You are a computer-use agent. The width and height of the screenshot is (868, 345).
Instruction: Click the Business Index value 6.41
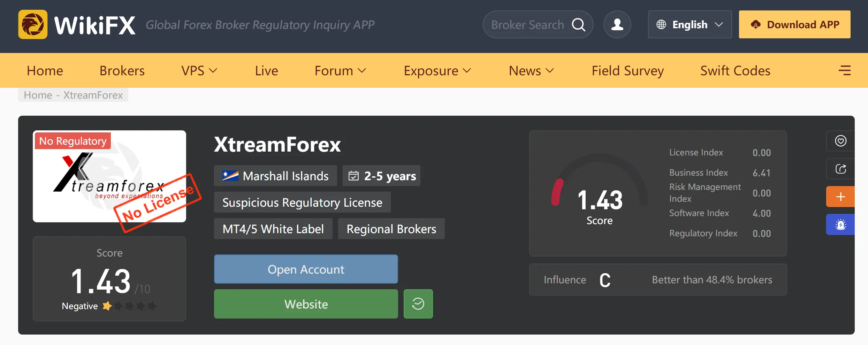pos(762,173)
